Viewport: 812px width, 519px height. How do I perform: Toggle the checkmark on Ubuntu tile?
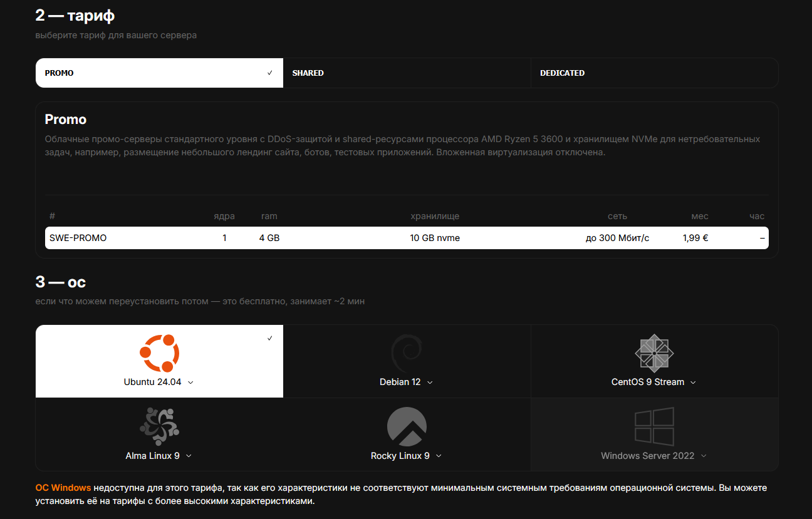tap(270, 338)
